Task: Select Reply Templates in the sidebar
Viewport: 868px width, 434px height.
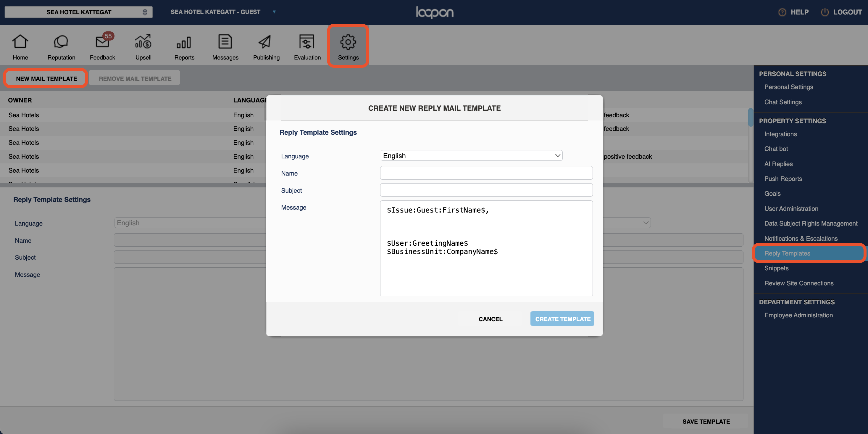Action: click(809, 253)
